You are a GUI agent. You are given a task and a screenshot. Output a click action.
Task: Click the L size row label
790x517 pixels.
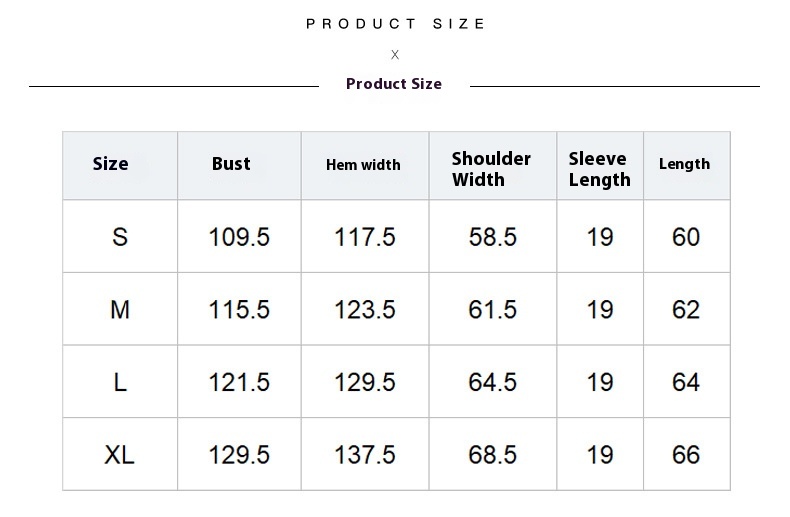click(x=120, y=383)
